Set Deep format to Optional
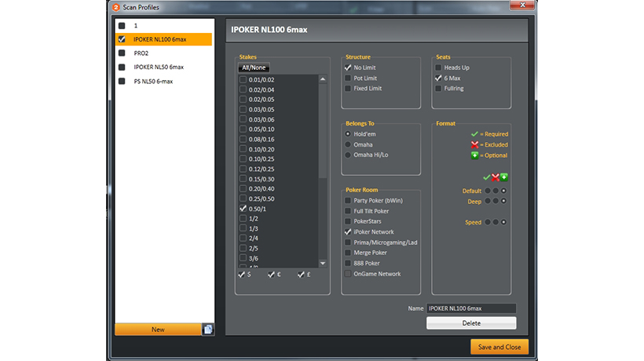The height and width of the screenshot is (361, 644). click(503, 201)
